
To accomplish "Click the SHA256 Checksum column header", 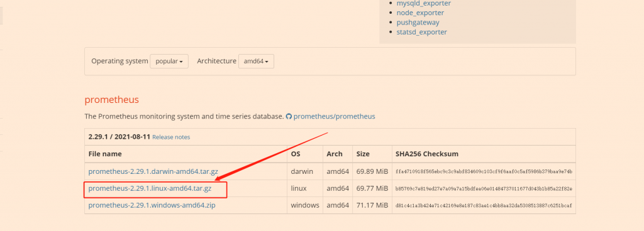I will pos(427,154).
